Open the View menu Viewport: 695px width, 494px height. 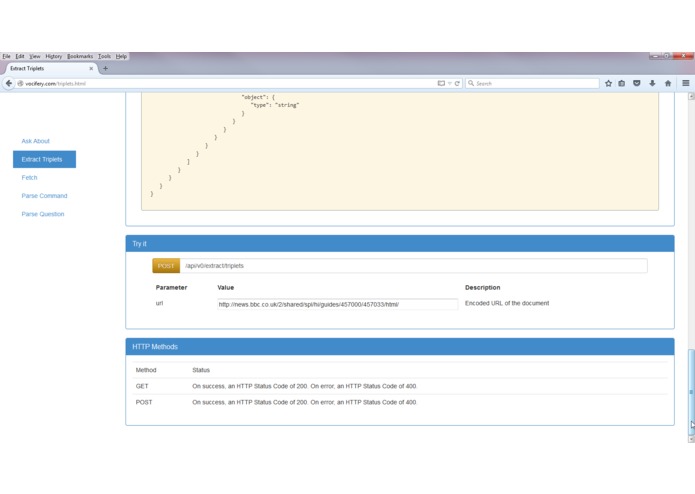coord(35,56)
